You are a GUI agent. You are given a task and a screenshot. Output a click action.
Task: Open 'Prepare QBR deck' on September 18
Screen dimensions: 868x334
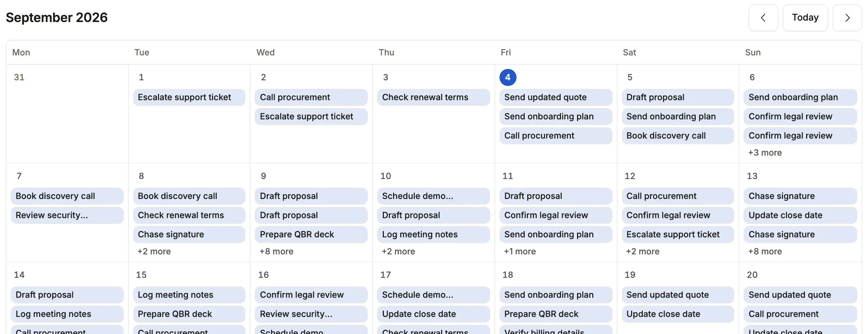click(x=556, y=314)
